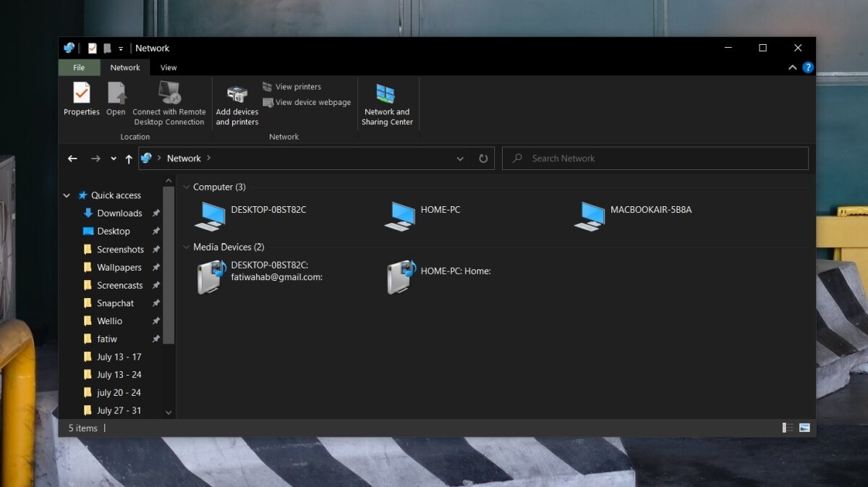The image size is (868, 487).
Task: Open the File menu tab
Action: tap(78, 68)
